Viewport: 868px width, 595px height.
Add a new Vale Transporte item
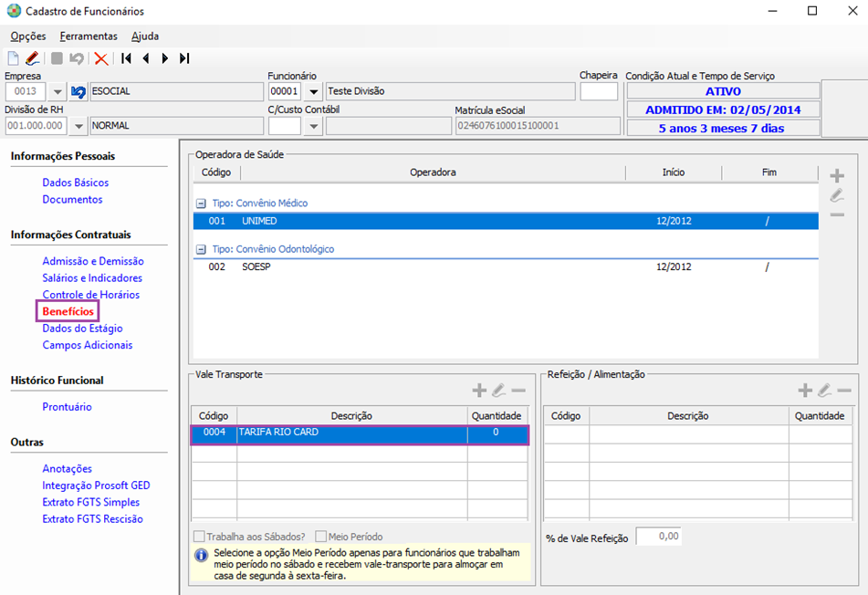(x=479, y=391)
